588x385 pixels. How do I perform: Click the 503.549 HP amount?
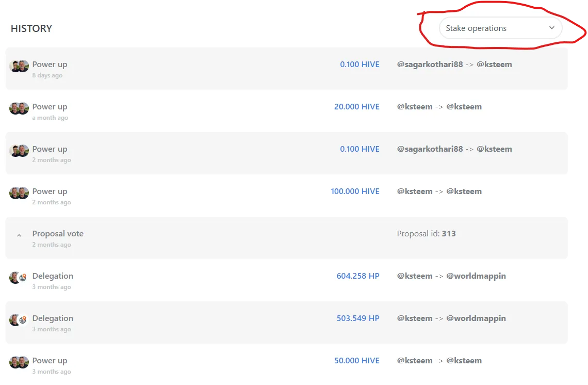point(358,318)
